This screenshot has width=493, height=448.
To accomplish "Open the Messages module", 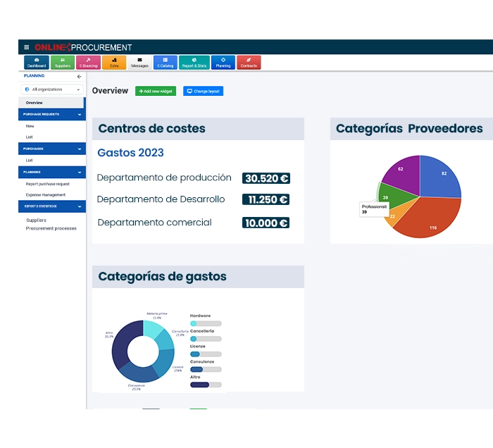I will [x=139, y=63].
